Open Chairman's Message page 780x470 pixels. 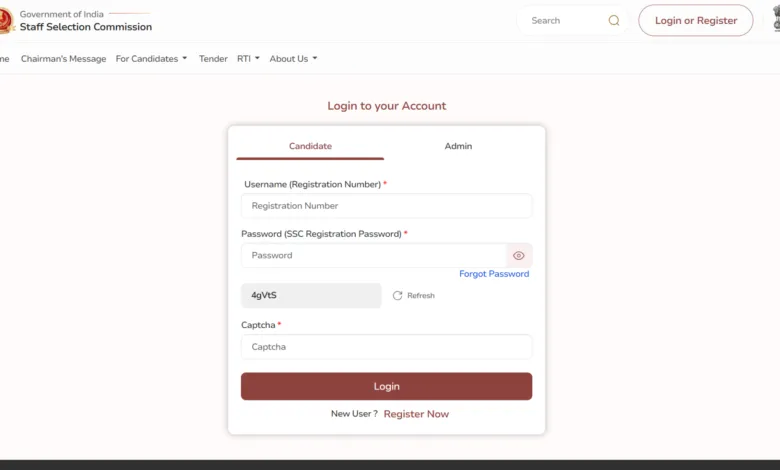tap(63, 59)
